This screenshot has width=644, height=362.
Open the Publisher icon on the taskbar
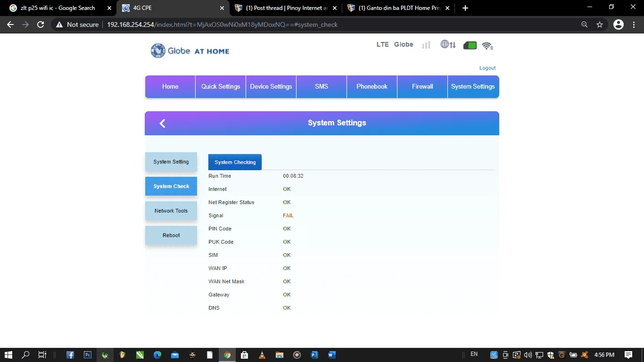(x=314, y=355)
